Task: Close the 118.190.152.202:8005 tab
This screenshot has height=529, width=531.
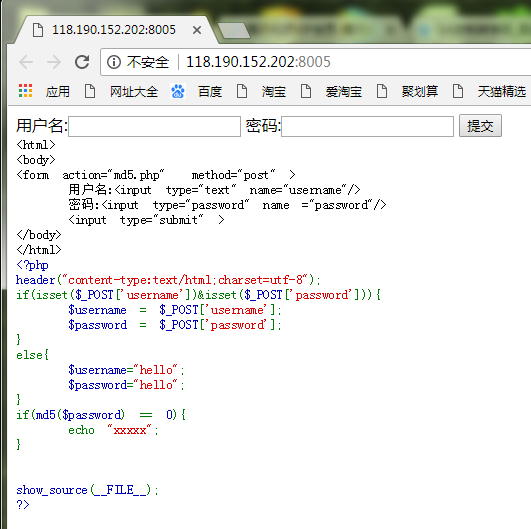Action: 197,30
